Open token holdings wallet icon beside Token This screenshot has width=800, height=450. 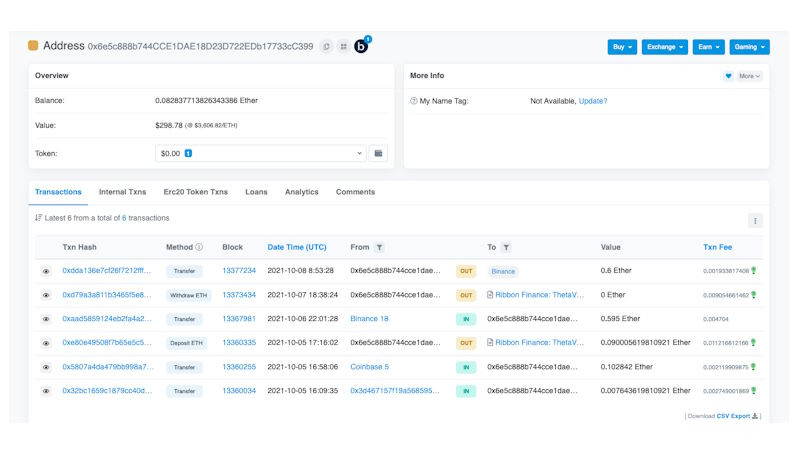(x=378, y=153)
